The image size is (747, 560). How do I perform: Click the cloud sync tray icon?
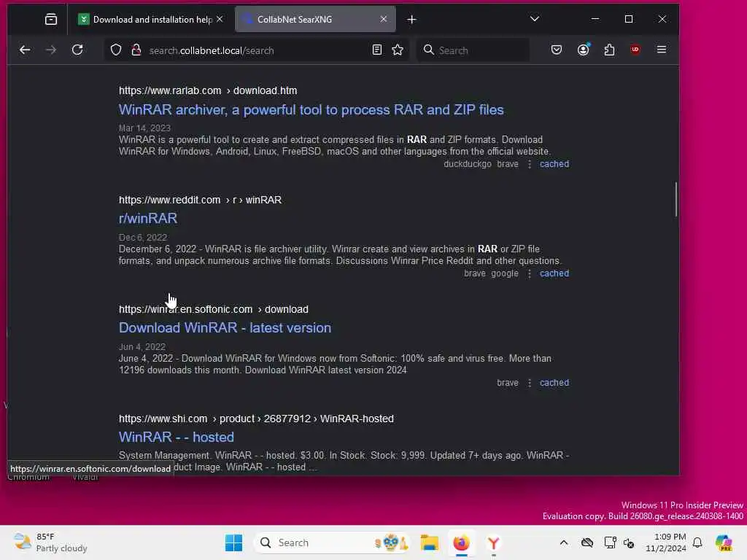(x=587, y=542)
